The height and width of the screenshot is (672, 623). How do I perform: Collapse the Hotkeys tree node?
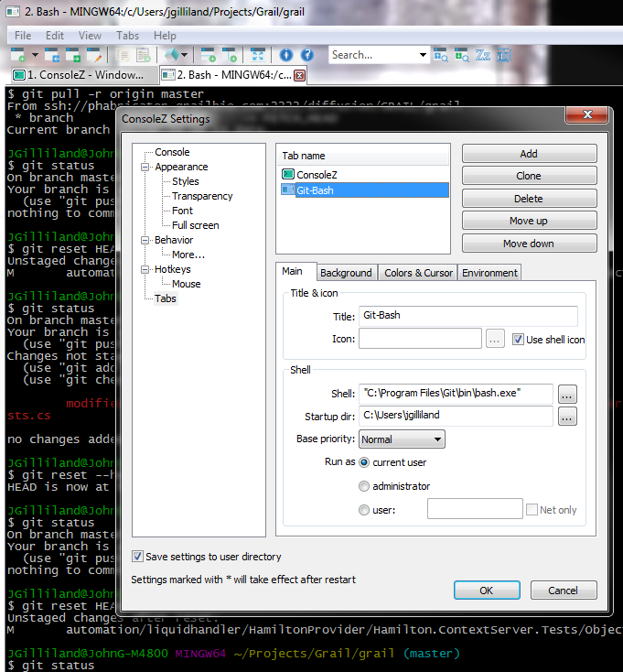click(x=145, y=269)
